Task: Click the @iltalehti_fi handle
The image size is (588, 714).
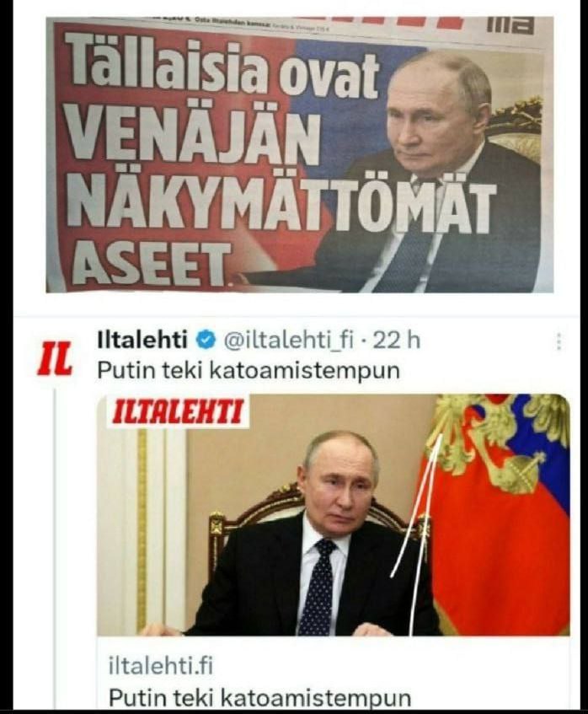Action: pos(288,341)
